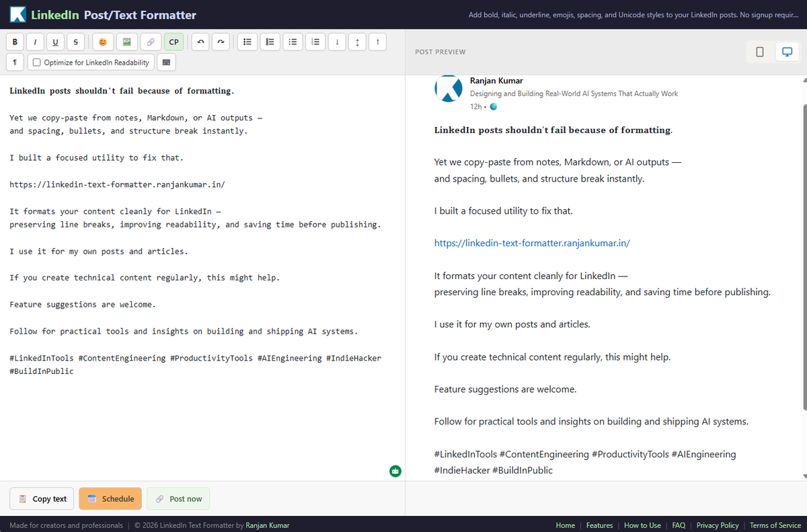Click the bold headline line in editor

[122, 91]
